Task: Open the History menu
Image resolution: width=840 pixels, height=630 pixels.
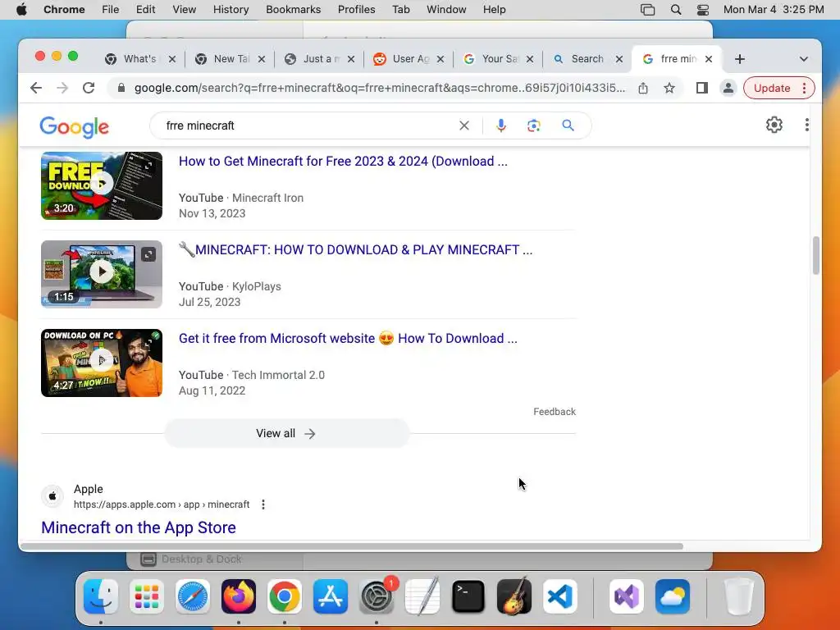Action: click(x=231, y=10)
